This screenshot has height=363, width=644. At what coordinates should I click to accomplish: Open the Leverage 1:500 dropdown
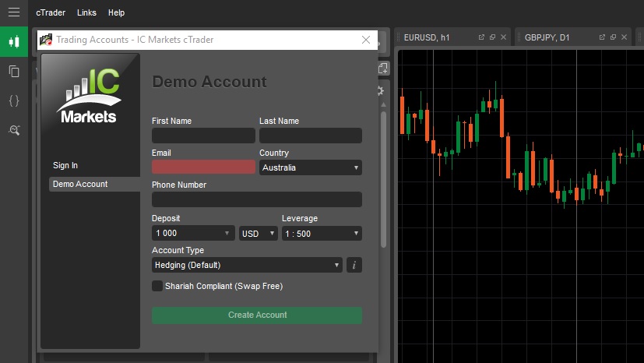322,233
